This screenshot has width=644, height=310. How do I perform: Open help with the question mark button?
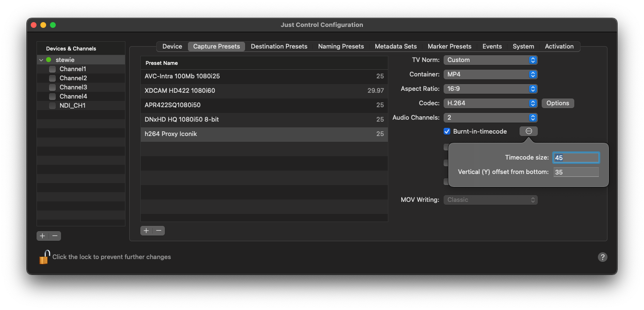coord(603,257)
